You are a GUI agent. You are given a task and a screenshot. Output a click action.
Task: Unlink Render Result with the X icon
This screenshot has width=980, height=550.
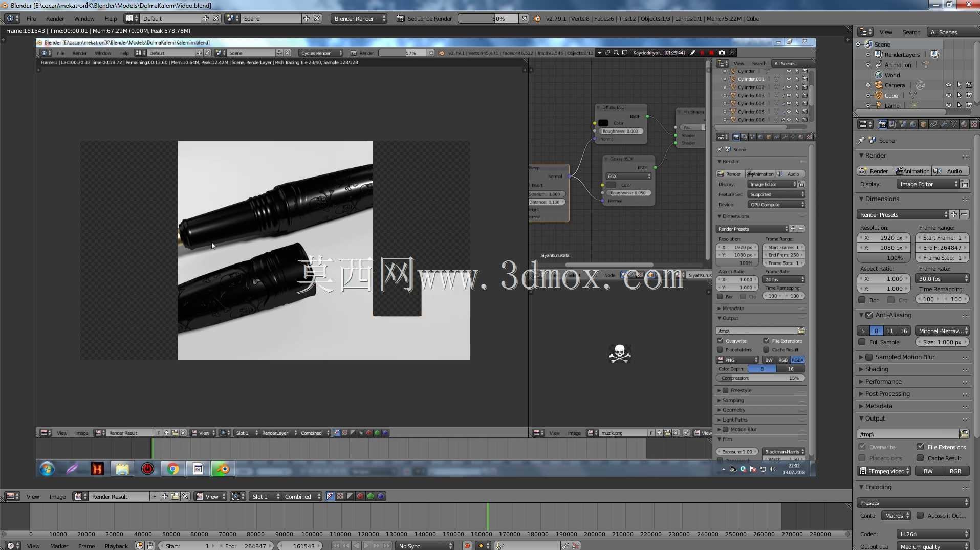pos(185,496)
